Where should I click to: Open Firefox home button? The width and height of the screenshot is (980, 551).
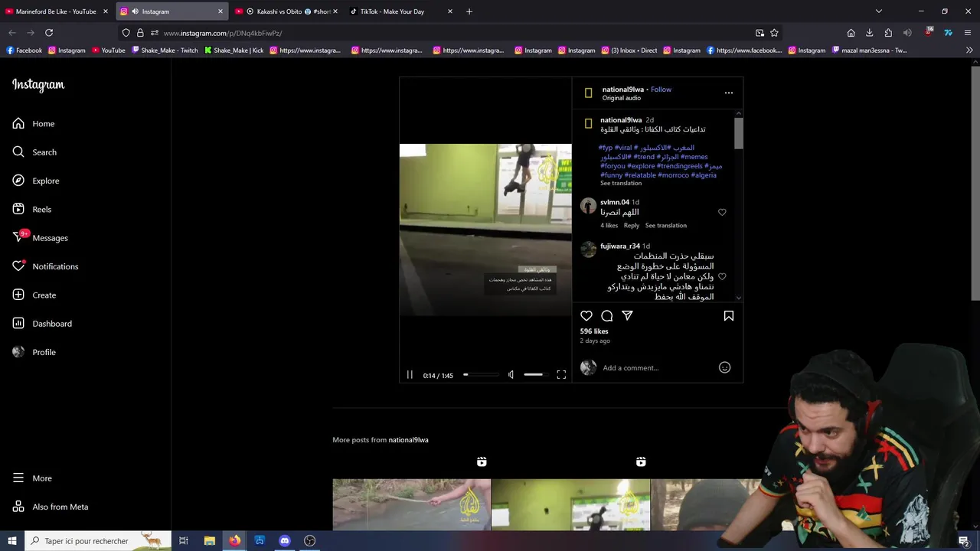point(851,33)
